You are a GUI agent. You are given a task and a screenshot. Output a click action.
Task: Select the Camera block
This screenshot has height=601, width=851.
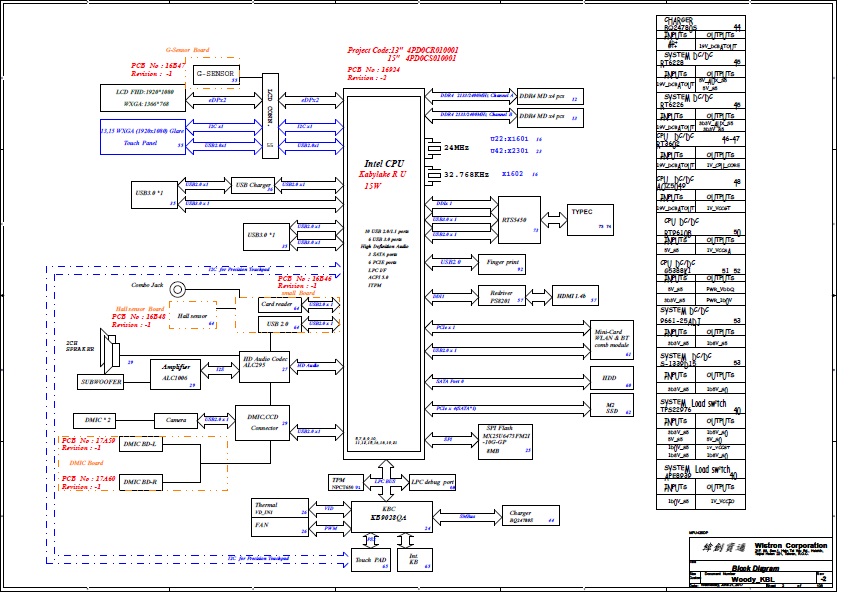(x=175, y=420)
